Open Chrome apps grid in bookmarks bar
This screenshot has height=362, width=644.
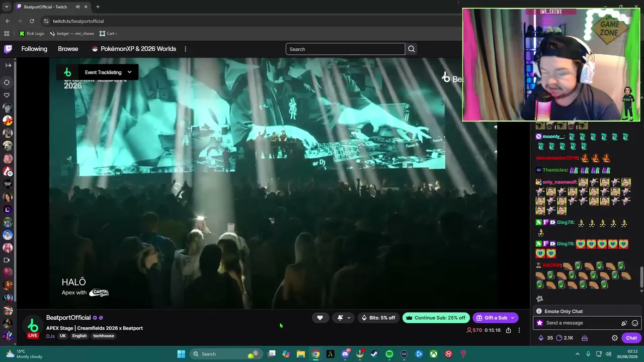[x=7, y=34]
